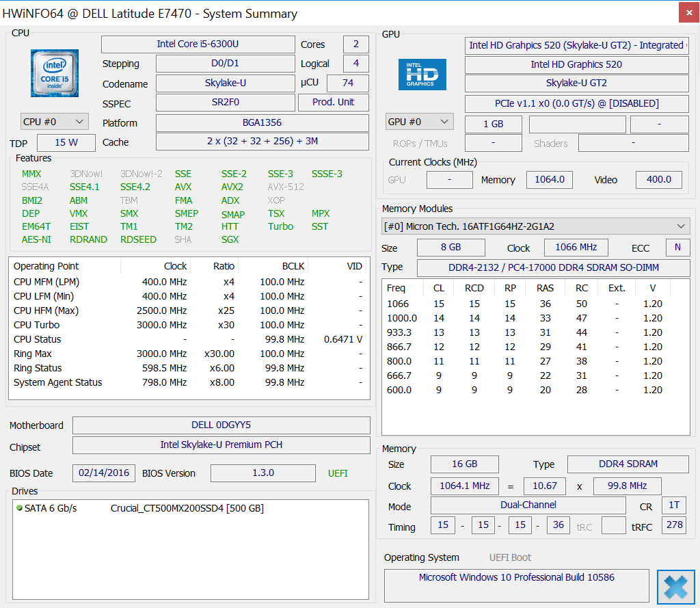Click the Memory Type DDR4 SDRAM field
The width and height of the screenshot is (700, 608).
pos(628,464)
